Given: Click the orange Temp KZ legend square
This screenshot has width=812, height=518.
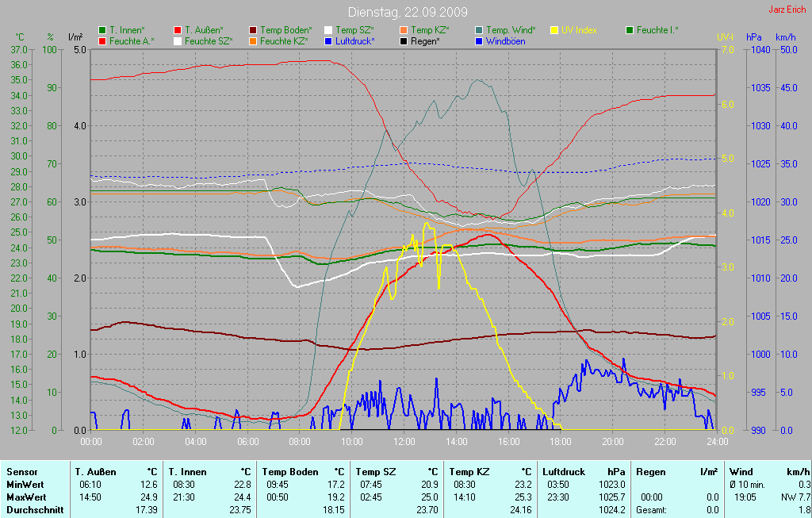Looking at the screenshot, I should click(x=404, y=30).
